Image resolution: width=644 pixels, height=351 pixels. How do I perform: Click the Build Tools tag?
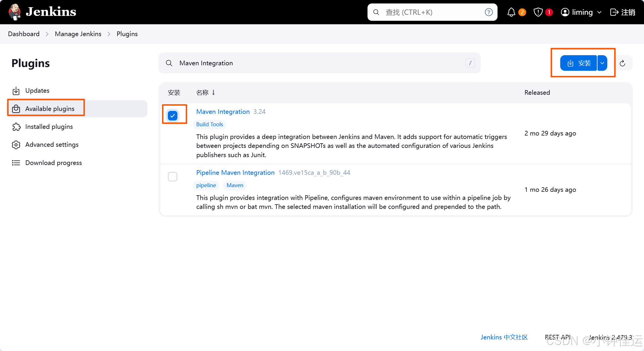tap(209, 124)
